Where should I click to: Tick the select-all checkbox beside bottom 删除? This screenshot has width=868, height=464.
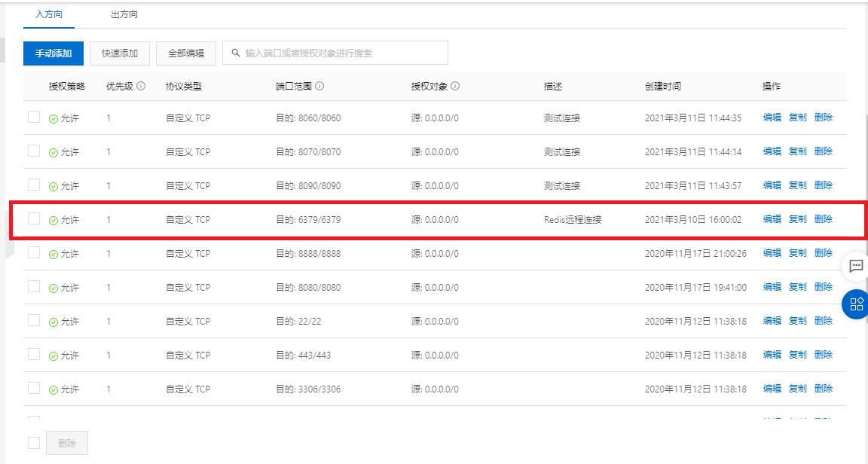[x=34, y=443]
